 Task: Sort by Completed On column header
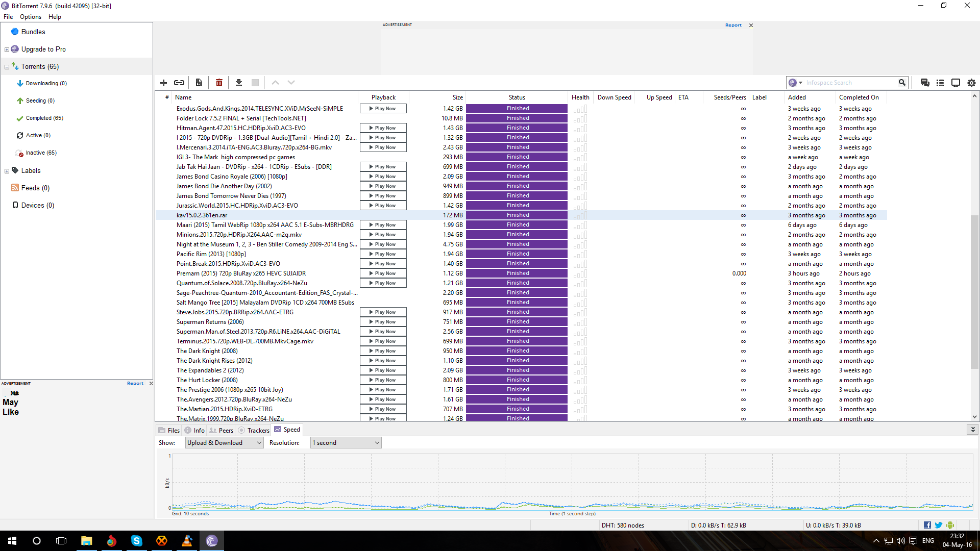coord(861,97)
